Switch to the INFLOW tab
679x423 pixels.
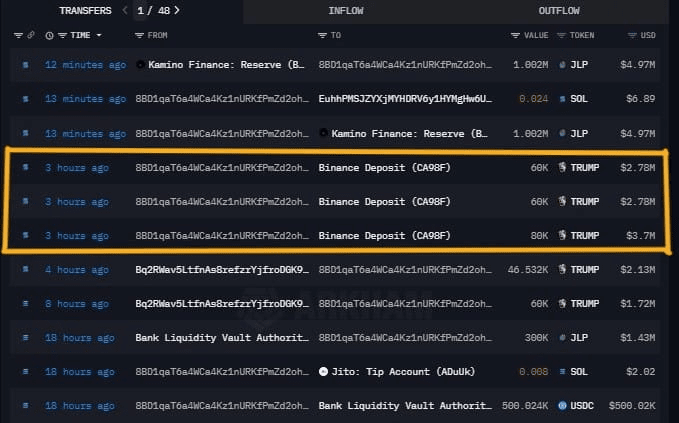346,11
